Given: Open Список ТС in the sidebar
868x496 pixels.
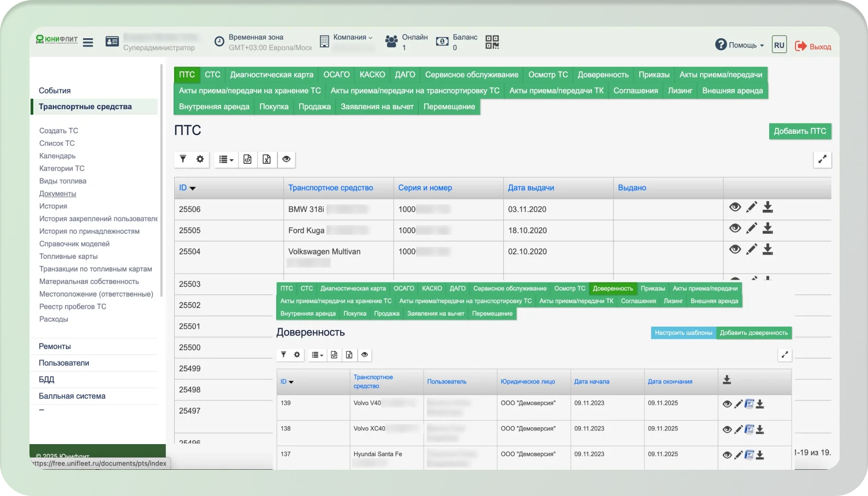Looking at the screenshot, I should (57, 143).
